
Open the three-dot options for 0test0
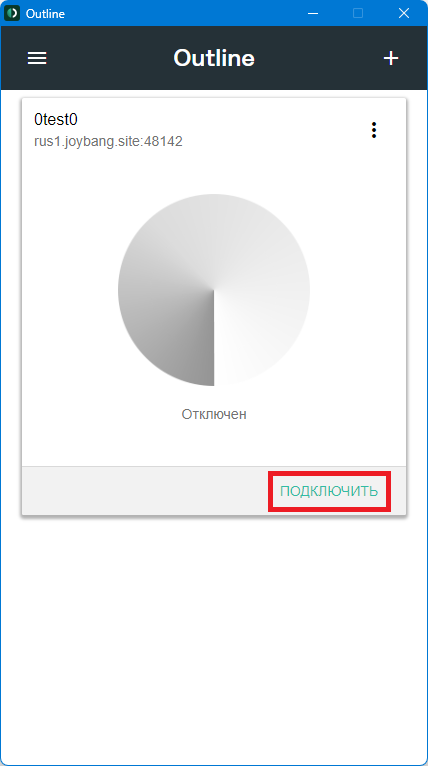coord(374,130)
